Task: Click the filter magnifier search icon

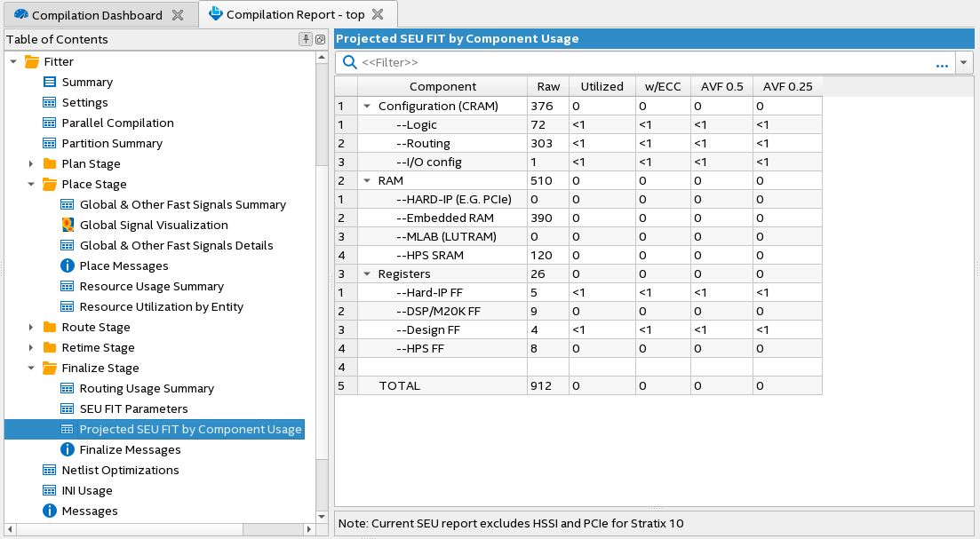Action: 349,62
